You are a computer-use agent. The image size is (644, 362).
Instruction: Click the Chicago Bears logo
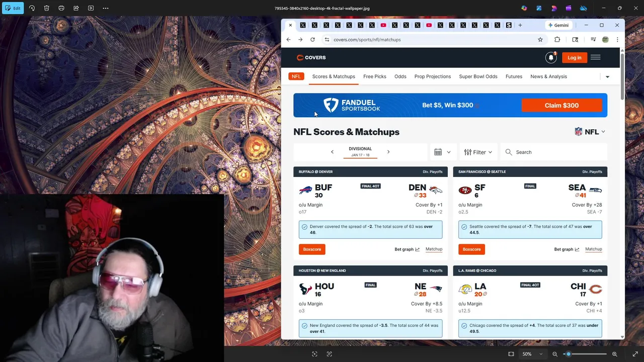[596, 289]
